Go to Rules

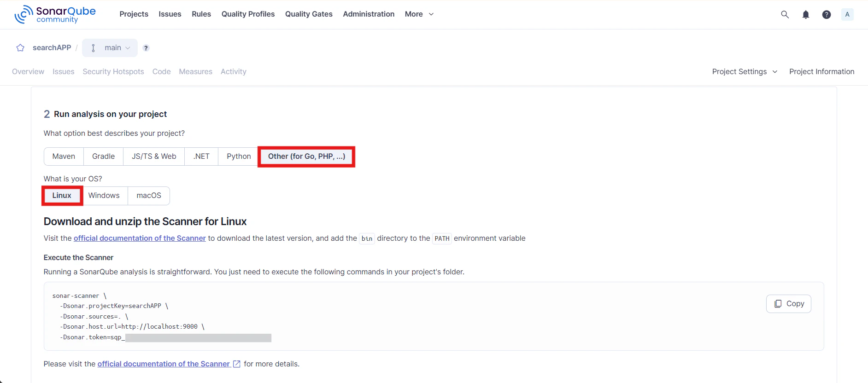coord(201,14)
